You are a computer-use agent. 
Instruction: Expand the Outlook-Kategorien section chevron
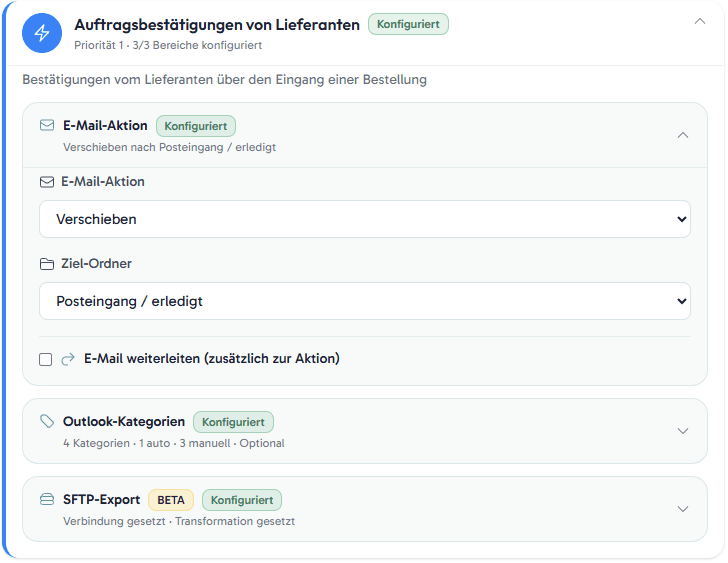point(682,431)
